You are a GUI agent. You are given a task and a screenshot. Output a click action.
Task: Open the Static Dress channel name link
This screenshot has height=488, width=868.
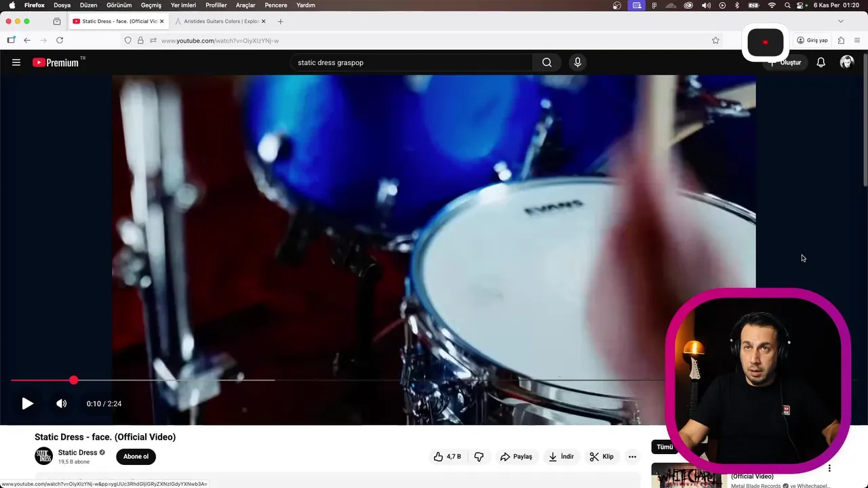77,453
